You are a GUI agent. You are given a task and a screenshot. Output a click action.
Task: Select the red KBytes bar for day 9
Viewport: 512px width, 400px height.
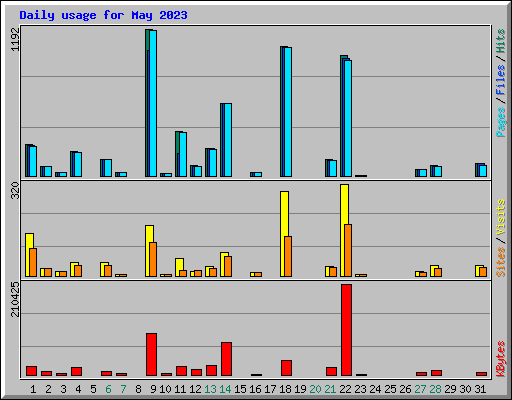151,355
